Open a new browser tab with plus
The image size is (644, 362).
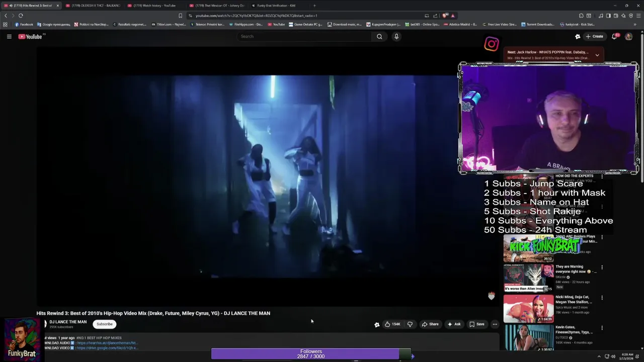point(314,6)
